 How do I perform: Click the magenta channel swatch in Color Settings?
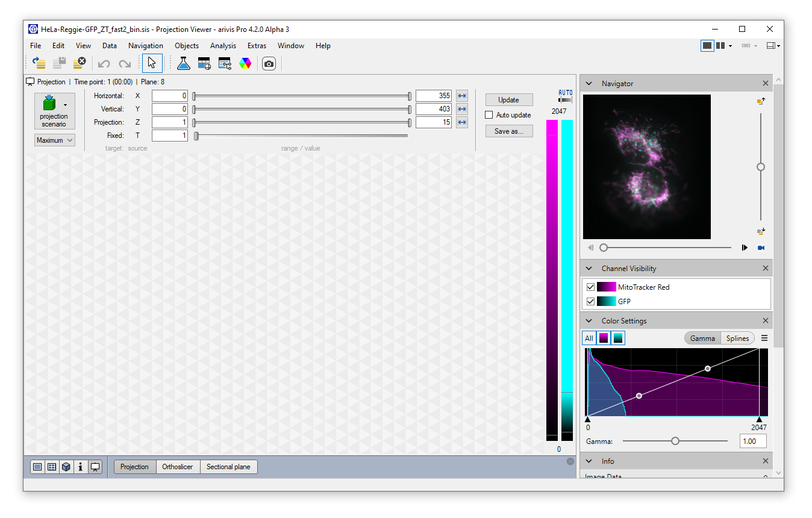603,338
